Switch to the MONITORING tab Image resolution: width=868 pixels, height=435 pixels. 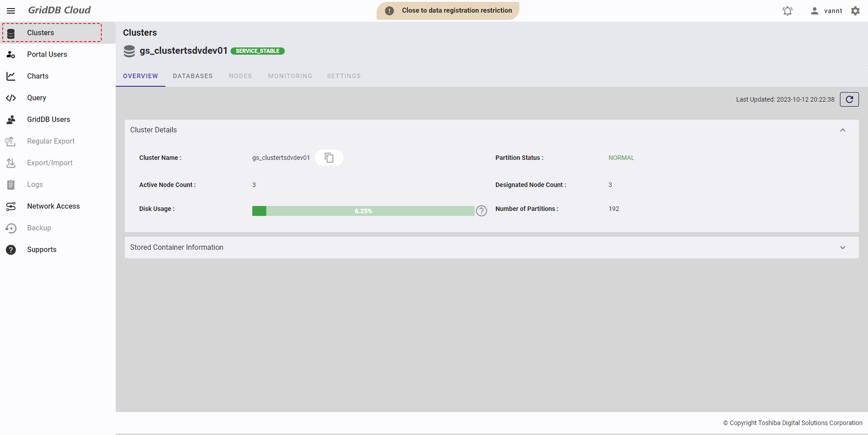[x=290, y=76]
